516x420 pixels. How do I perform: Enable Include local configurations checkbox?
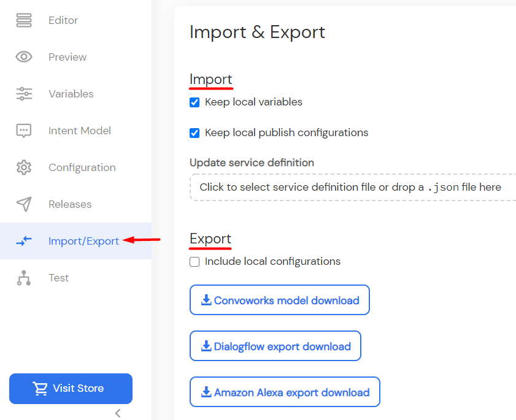click(194, 262)
